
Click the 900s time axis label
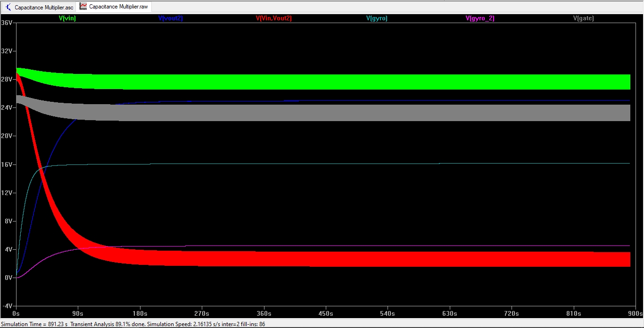coord(635,313)
